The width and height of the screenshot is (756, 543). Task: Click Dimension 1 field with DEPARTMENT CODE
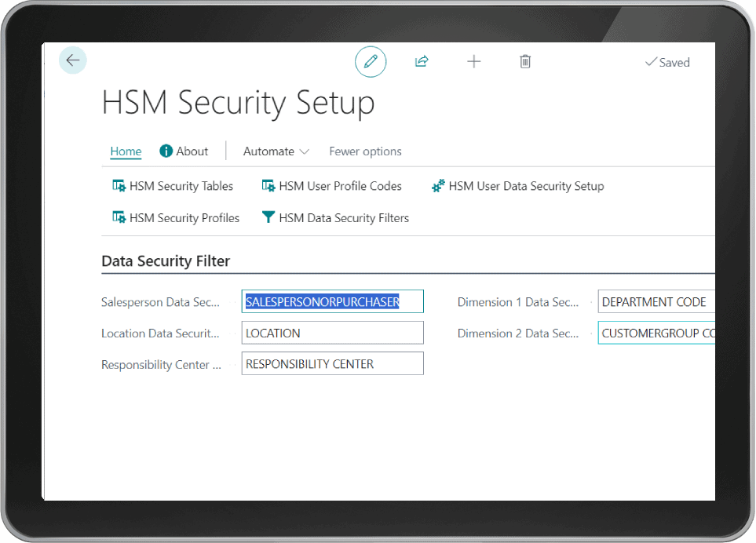coord(656,301)
